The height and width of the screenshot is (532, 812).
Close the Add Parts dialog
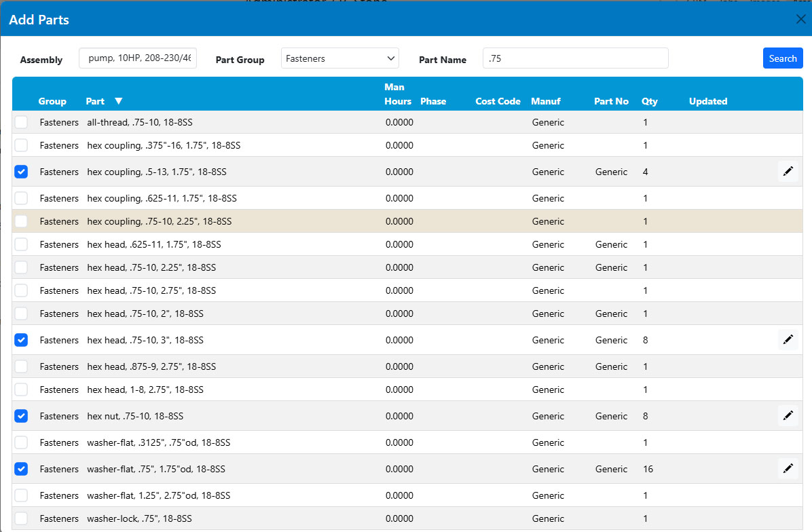[800, 19]
